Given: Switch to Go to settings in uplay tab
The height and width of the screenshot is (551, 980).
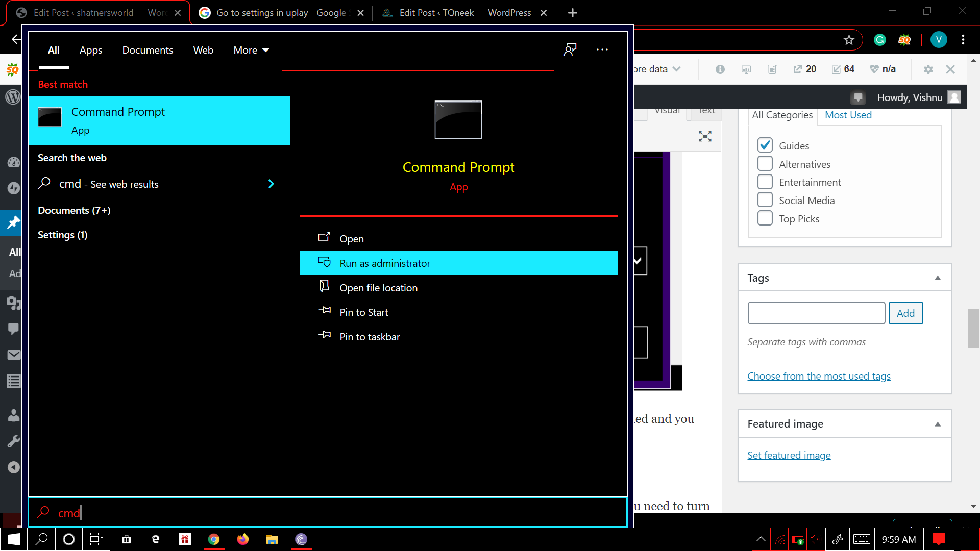Looking at the screenshot, I should pos(282,13).
